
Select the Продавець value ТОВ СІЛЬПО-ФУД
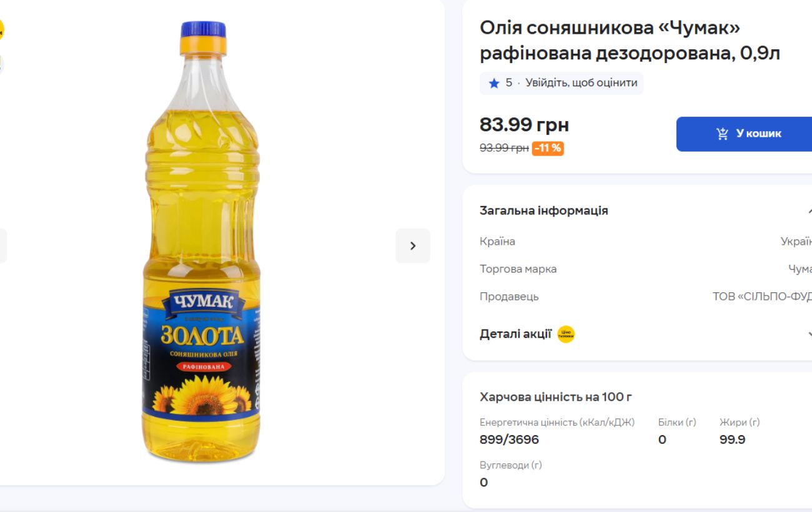(x=768, y=297)
